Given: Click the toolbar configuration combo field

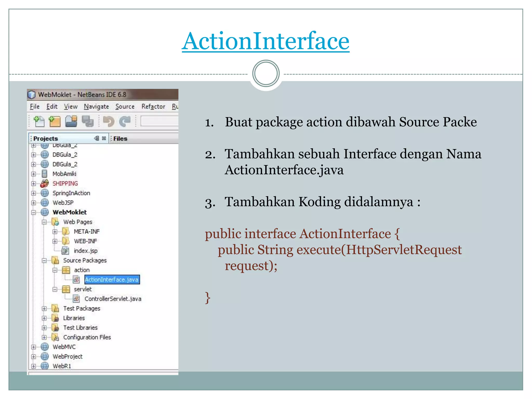Looking at the screenshot, I should (x=159, y=121).
